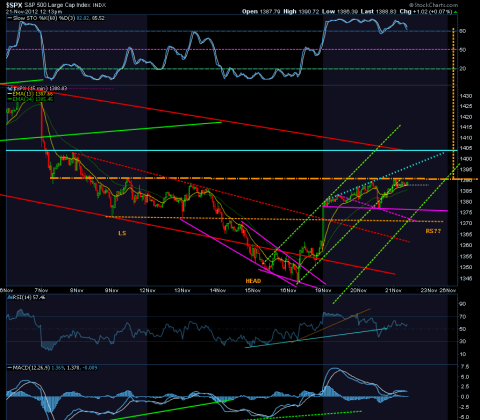480x420 pixels.
Task: Click the LS annotation label
Action: 122,233
